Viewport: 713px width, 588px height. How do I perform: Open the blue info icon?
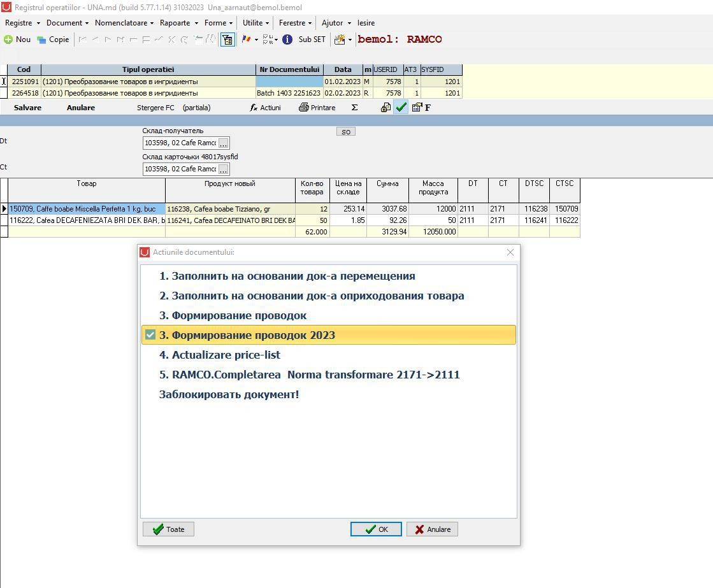click(x=287, y=39)
